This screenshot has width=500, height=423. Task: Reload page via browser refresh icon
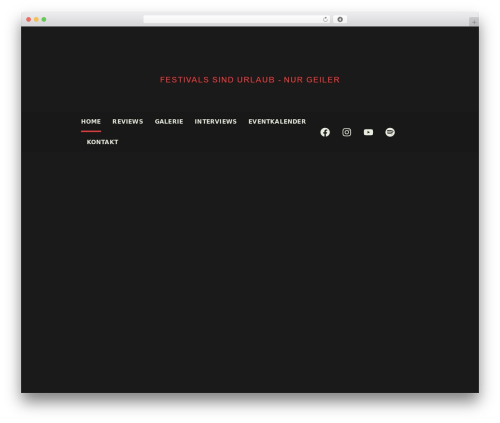pyautogui.click(x=325, y=19)
